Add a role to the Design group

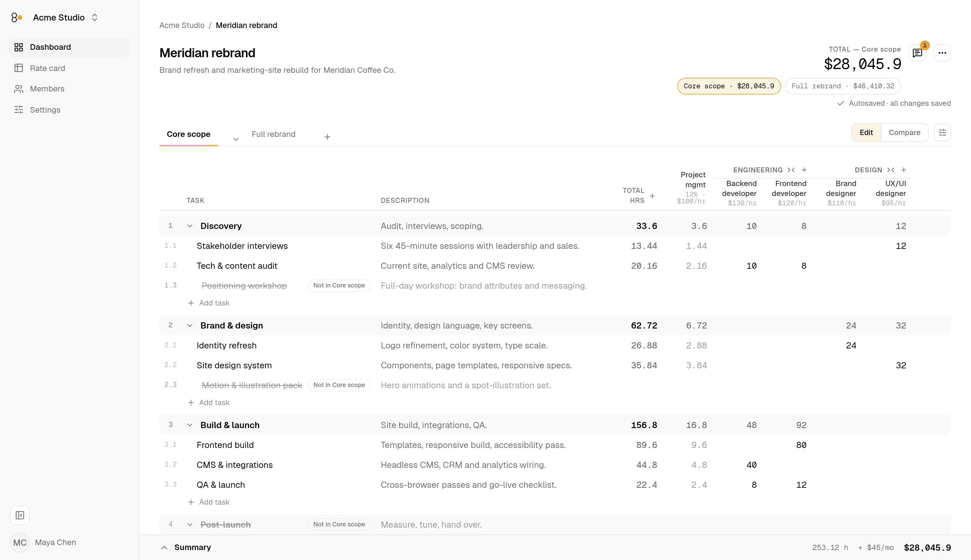click(904, 170)
